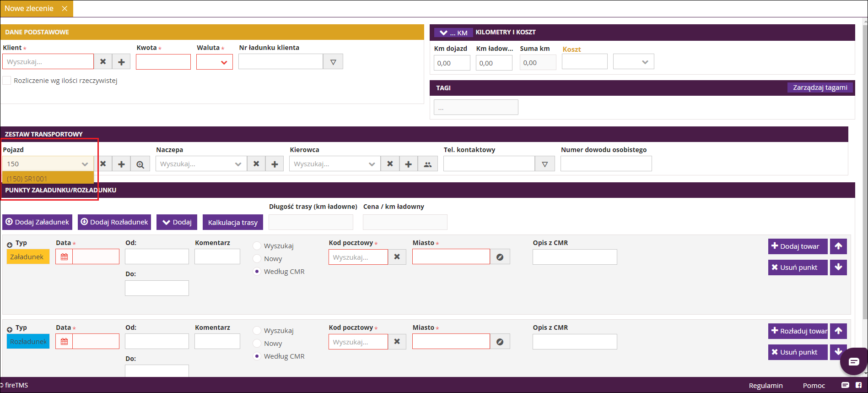Screen dimensions: 868x393
Task: Add a new Klient with plus icon
Action: point(121,62)
